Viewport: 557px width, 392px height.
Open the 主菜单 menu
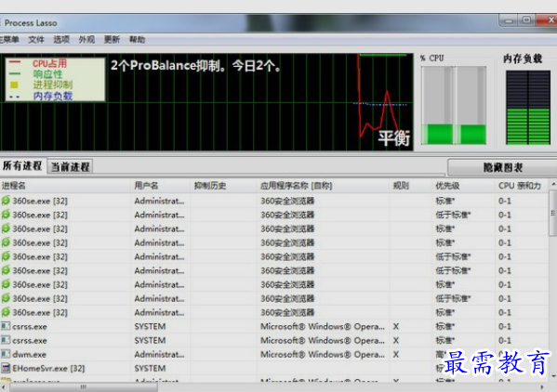pyautogui.click(x=9, y=39)
